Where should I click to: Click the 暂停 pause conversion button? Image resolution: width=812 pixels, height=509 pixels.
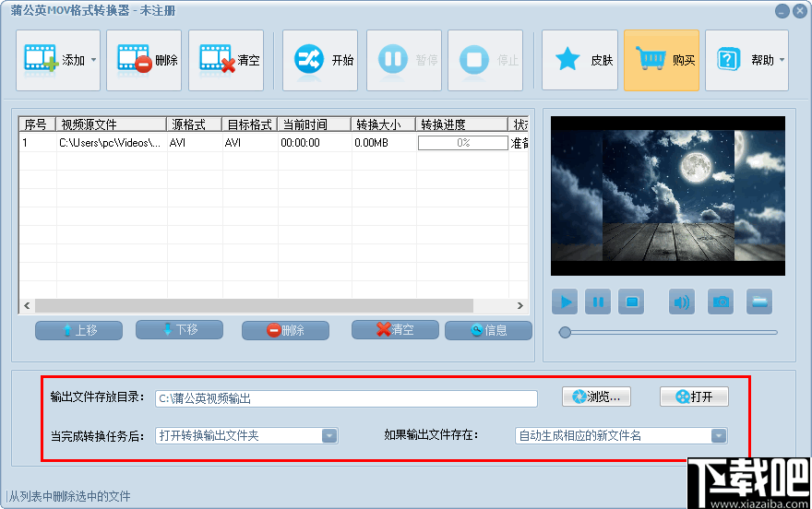click(x=404, y=60)
